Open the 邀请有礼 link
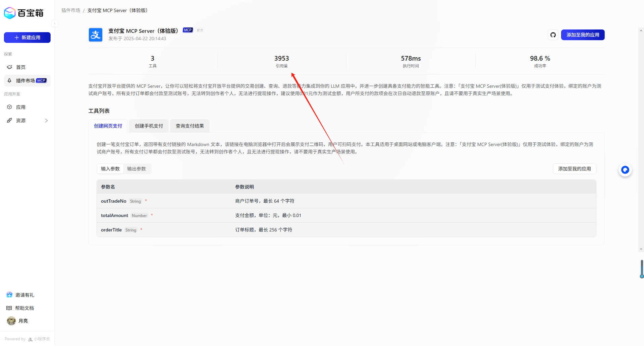Screen dimensions: 644x346 [25, 295]
